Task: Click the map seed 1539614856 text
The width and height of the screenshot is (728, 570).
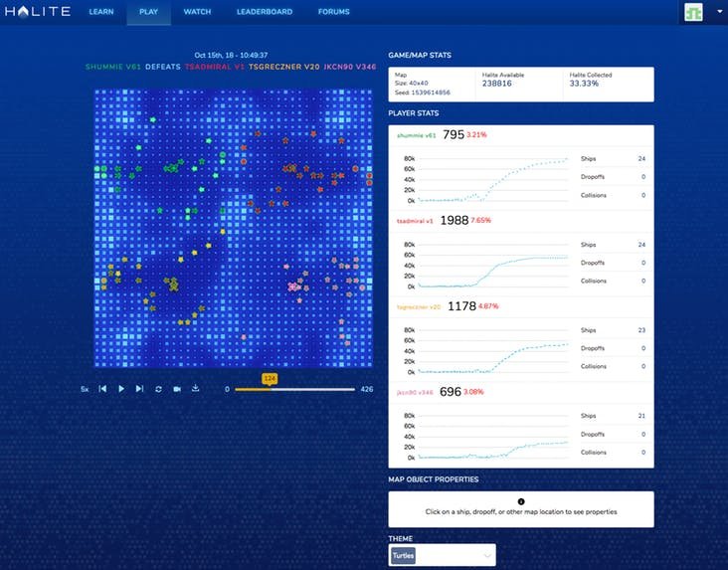Action: (423, 93)
